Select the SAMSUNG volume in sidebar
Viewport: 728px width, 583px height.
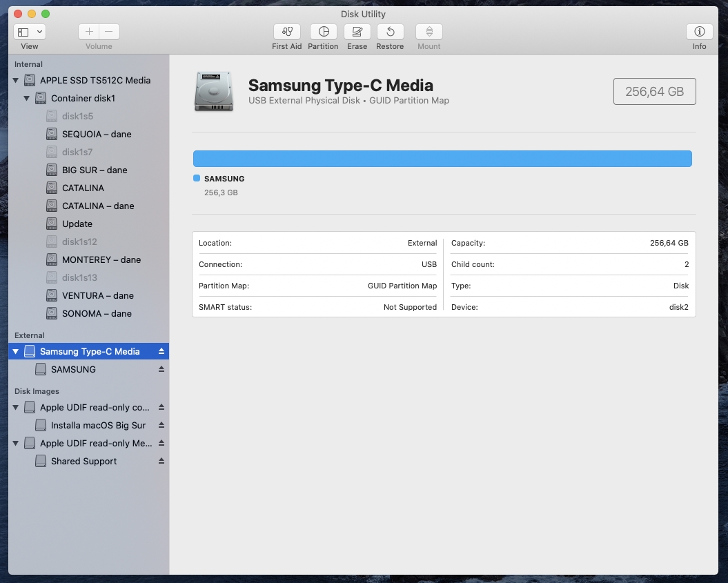89,370
